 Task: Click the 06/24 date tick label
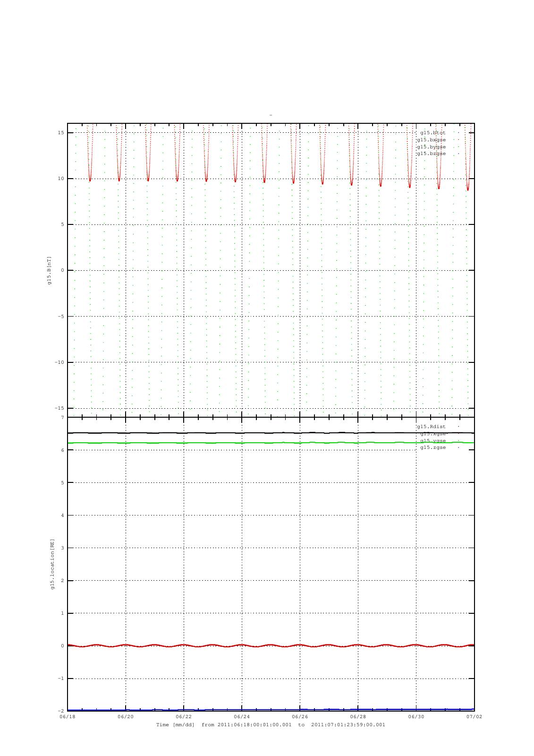[x=242, y=716]
